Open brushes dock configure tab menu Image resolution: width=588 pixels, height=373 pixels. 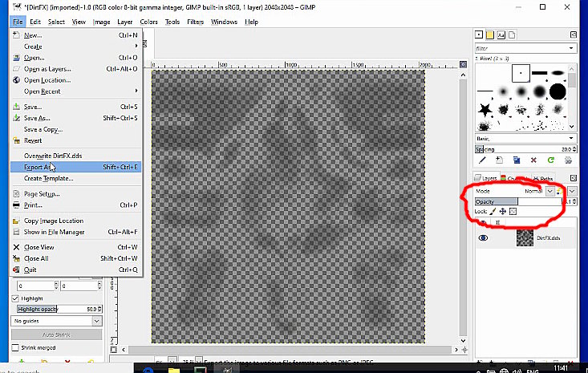[x=574, y=34]
